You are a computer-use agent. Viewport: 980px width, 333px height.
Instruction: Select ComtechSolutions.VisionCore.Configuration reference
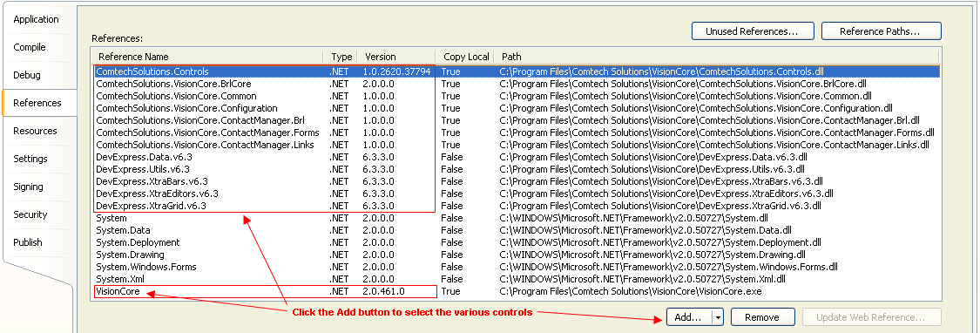(x=517, y=108)
